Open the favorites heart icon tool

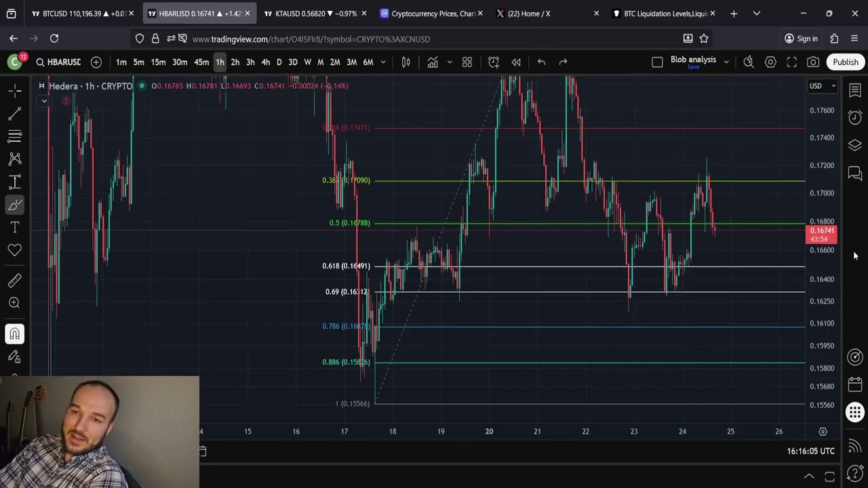pyautogui.click(x=15, y=250)
